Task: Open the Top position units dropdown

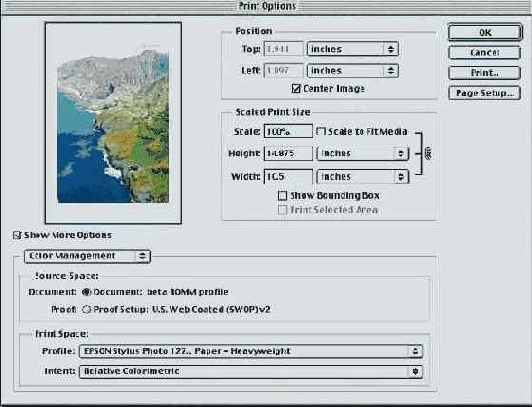Action: pyautogui.click(x=353, y=49)
